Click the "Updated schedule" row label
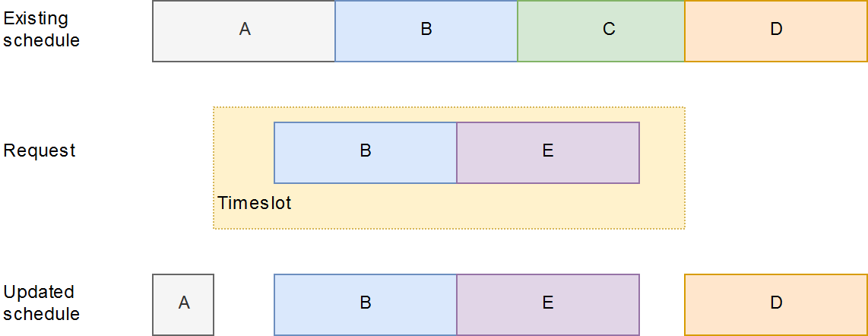The width and height of the screenshot is (868, 336). [x=41, y=303]
